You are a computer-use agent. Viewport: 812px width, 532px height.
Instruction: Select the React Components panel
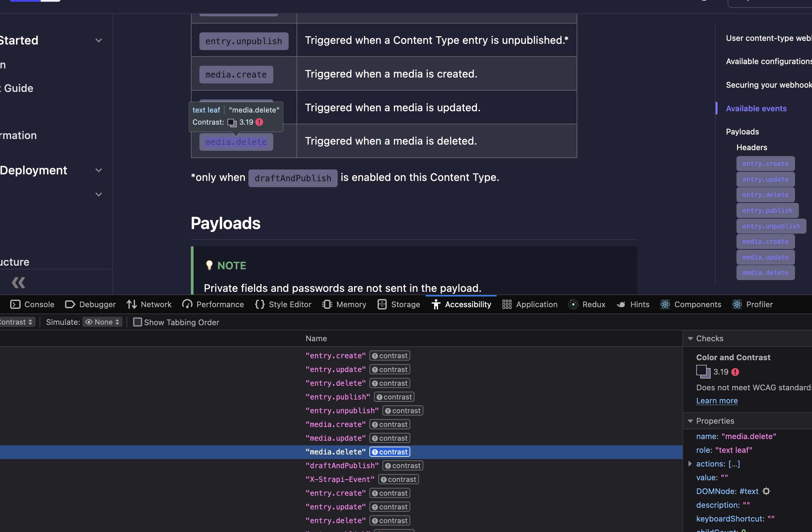(x=690, y=304)
